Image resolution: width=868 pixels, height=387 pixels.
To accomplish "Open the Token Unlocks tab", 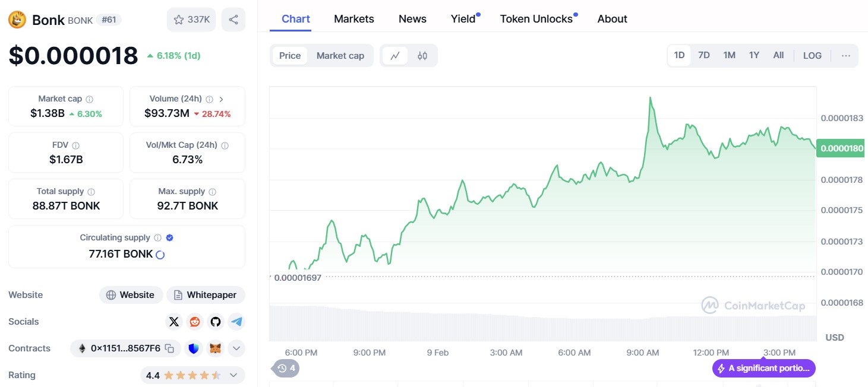I will coord(536,19).
